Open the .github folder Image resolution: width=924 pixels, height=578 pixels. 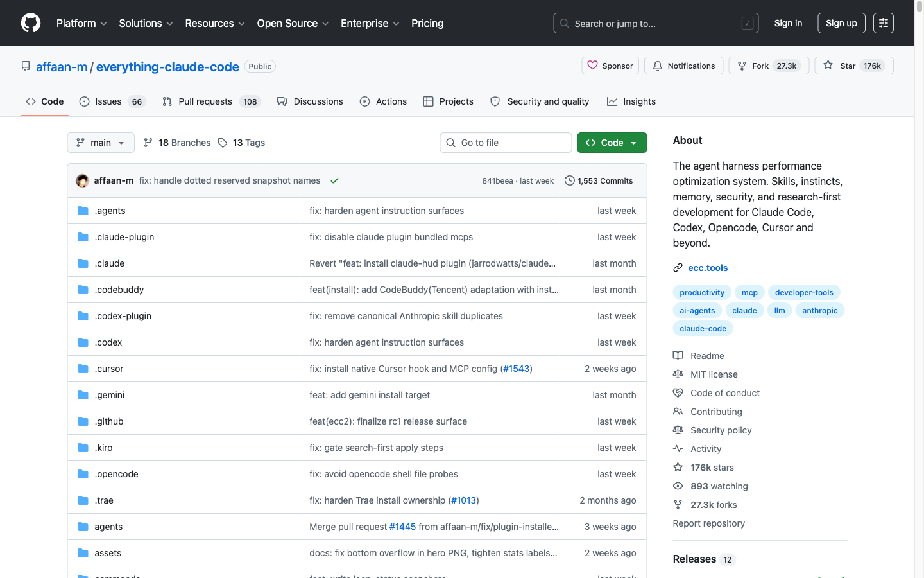[x=109, y=421]
